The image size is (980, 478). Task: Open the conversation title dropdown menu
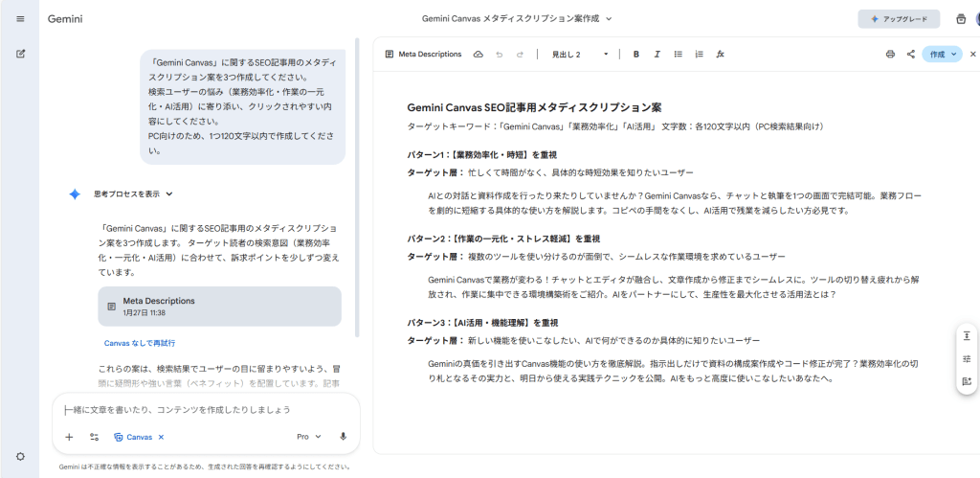(x=517, y=18)
